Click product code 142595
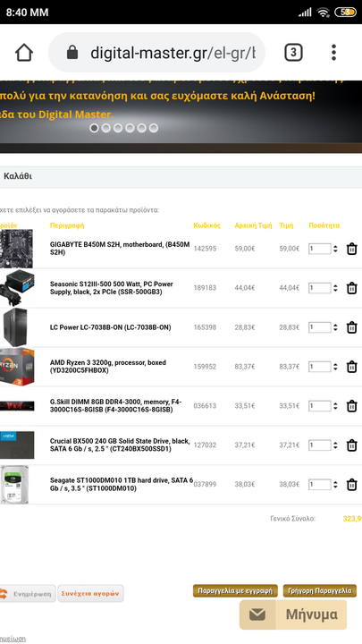 205,249
